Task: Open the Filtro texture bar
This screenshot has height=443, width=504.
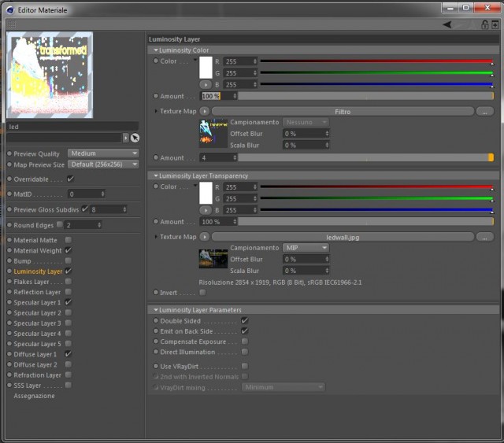Action: pyautogui.click(x=343, y=112)
